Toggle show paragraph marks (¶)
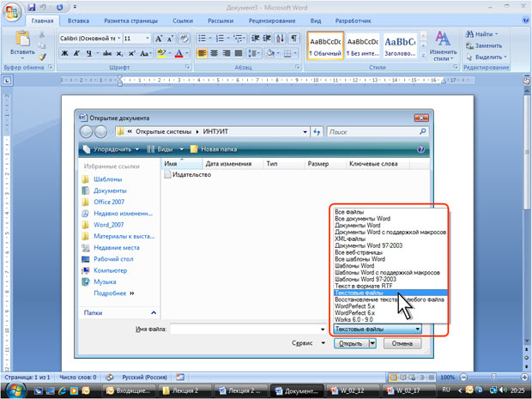Screen dimensions: 532x399 (x=293, y=39)
